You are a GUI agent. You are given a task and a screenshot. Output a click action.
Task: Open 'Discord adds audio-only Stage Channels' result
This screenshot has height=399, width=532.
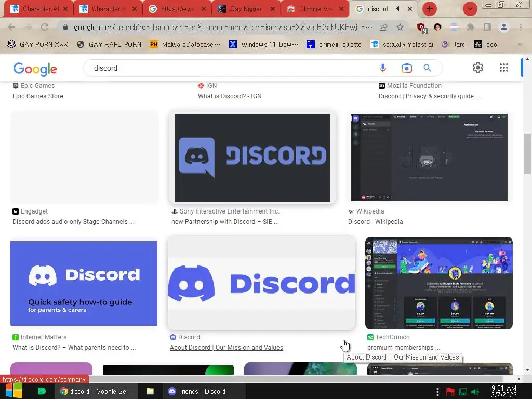(x=73, y=221)
